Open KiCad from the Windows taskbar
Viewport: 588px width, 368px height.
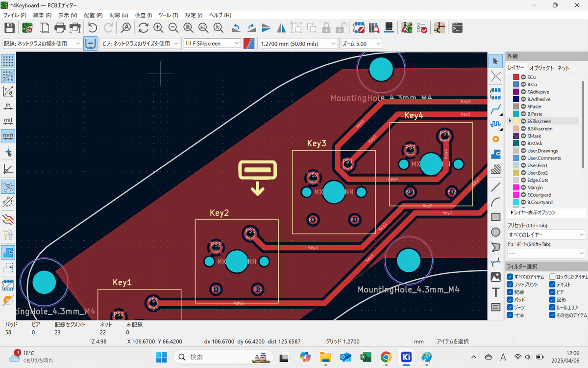point(406,357)
